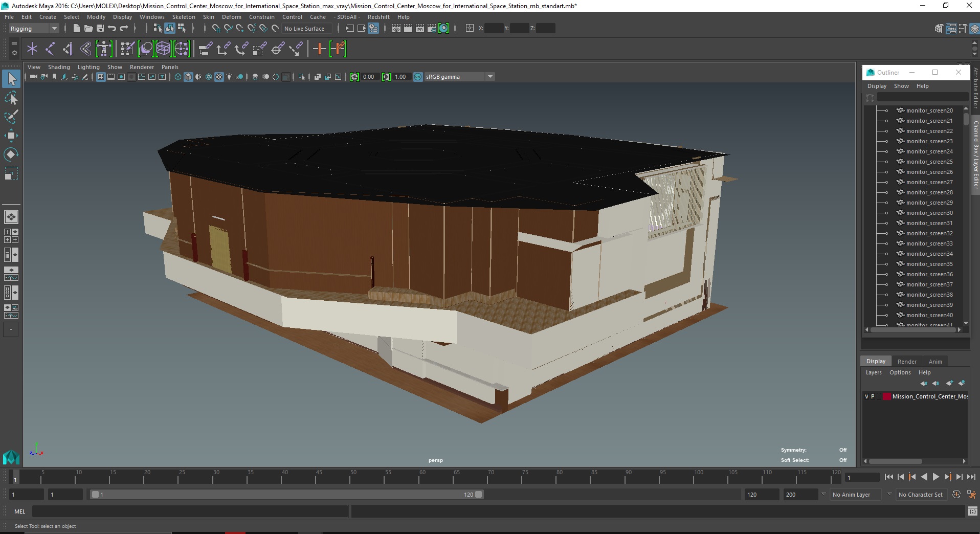Toggle sRGB gamma color management icon

[418, 77]
